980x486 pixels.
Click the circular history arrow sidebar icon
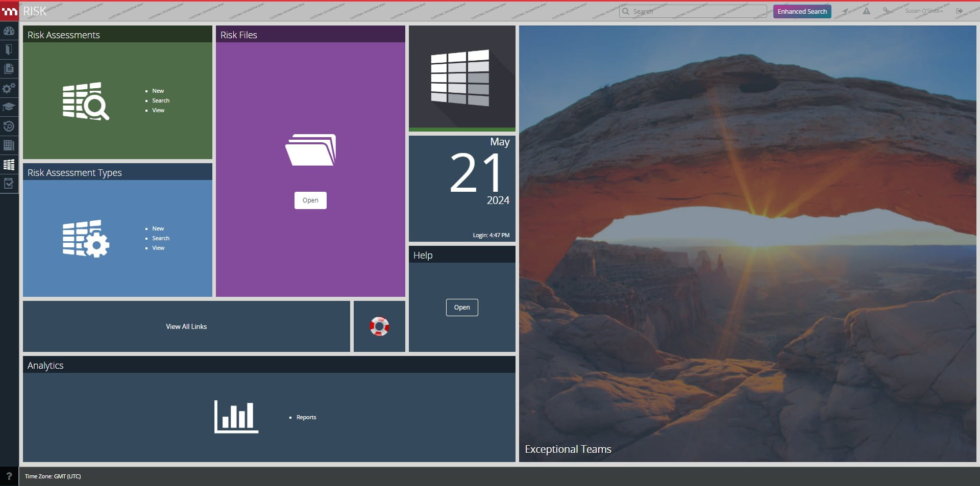[9, 126]
